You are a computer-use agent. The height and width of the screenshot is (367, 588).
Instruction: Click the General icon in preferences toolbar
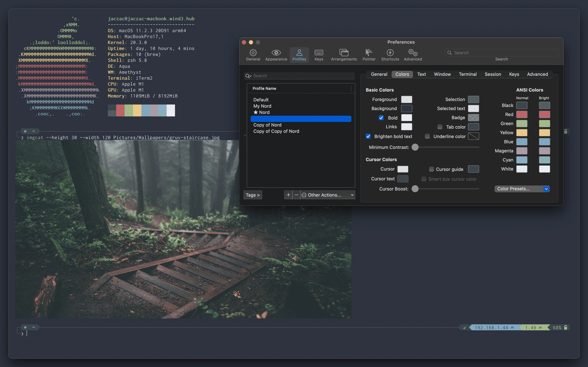[253, 54]
